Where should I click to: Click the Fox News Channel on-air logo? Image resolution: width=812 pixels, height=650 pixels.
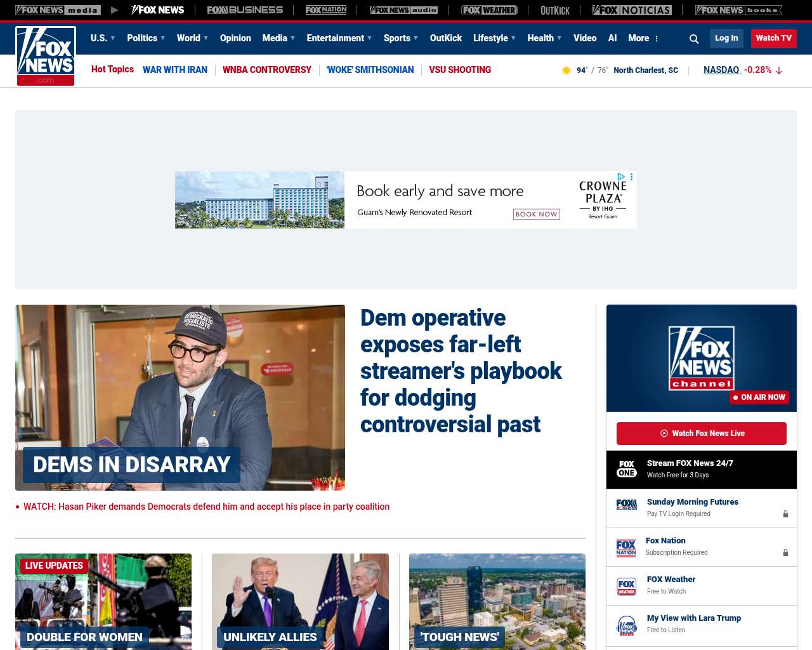702,358
